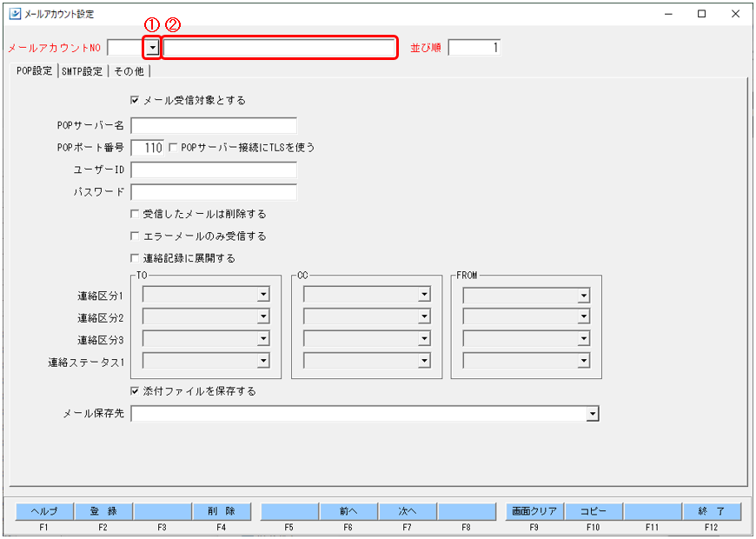Switch to the SMTP設定 tab

[x=83, y=71]
